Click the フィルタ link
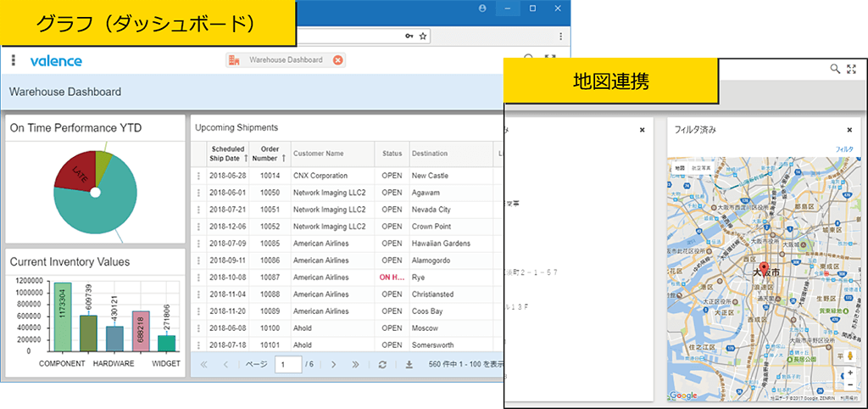868x409 pixels. coord(844,149)
